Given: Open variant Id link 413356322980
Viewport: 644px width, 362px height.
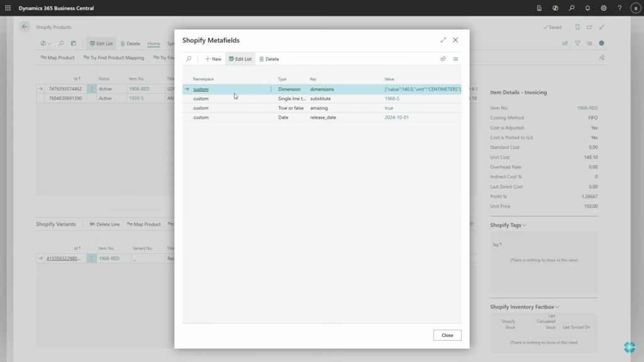Looking at the screenshot, I should tap(64, 258).
